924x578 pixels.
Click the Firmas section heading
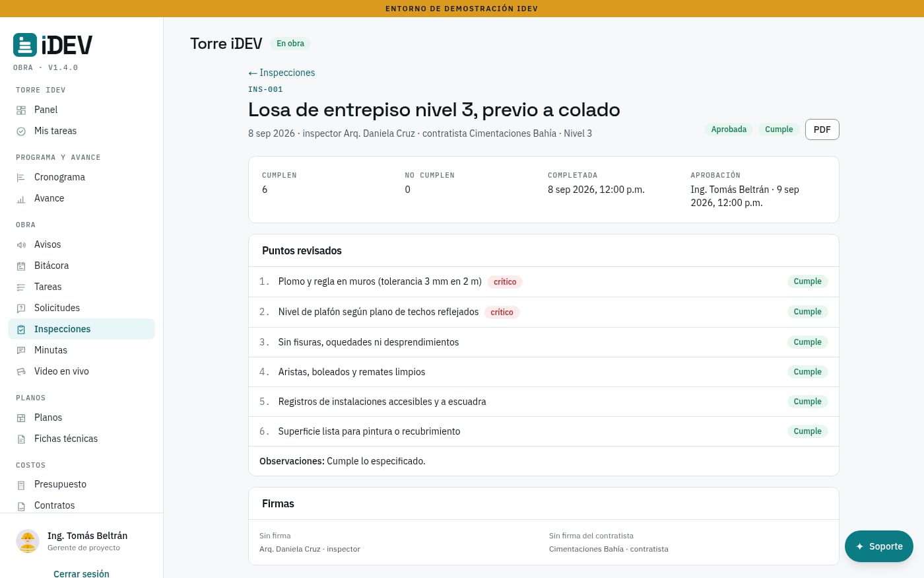(278, 504)
